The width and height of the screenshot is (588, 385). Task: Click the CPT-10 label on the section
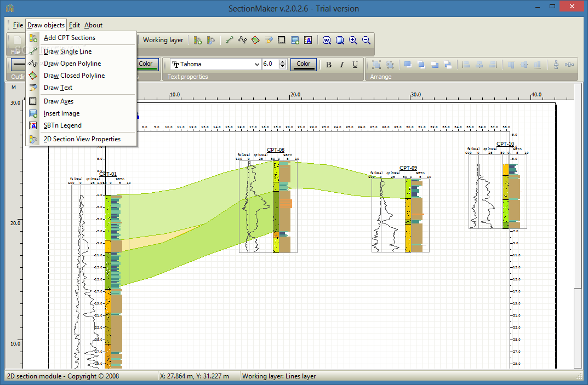(505, 144)
